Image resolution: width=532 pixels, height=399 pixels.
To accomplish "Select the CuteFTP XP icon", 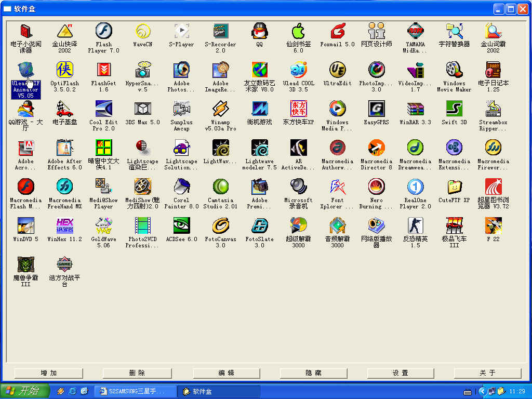I will [x=454, y=187].
